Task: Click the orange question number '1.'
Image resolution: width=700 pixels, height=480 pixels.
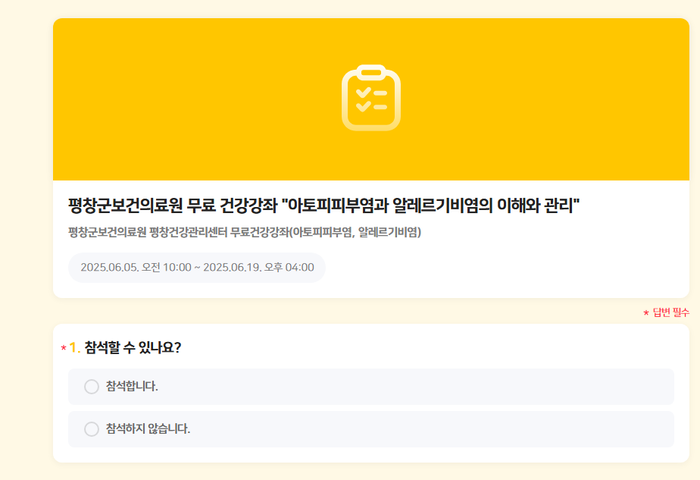Action: 75,348
